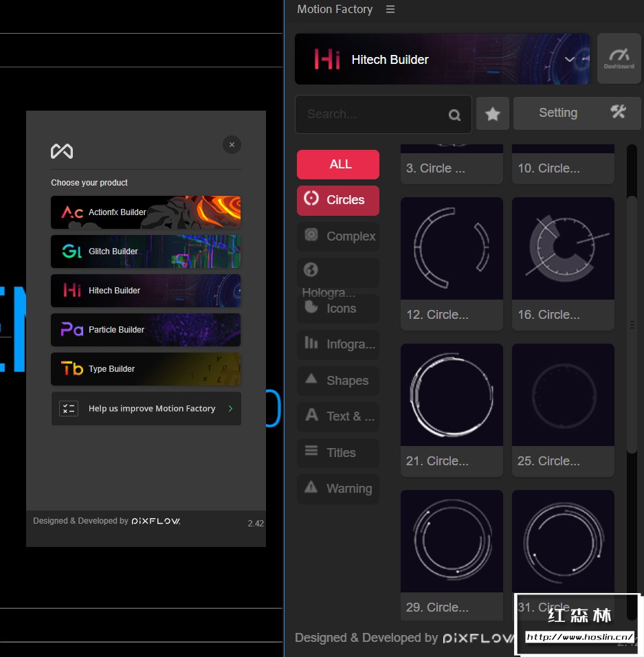
Task: Click the green arrow beside Help us improve
Action: point(230,408)
